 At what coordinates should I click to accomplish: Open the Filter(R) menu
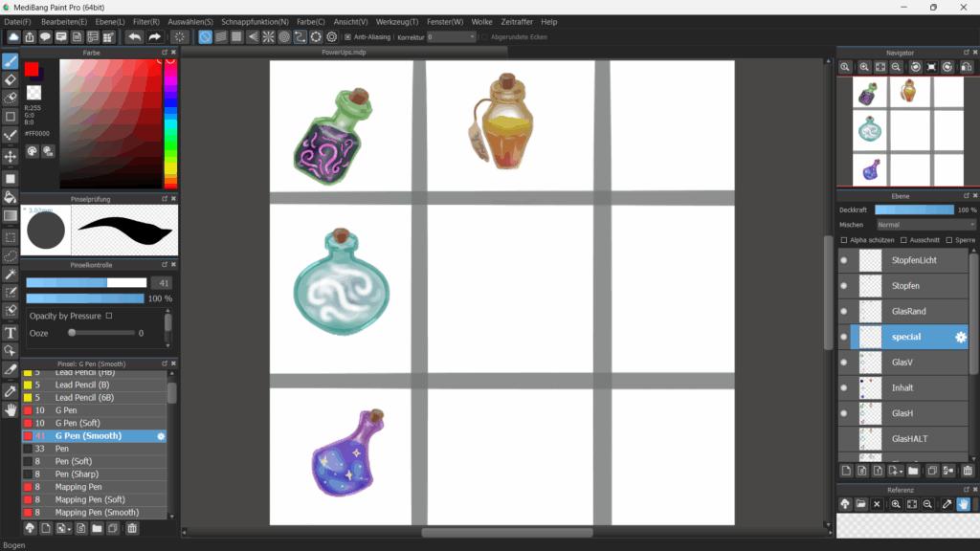tap(146, 21)
